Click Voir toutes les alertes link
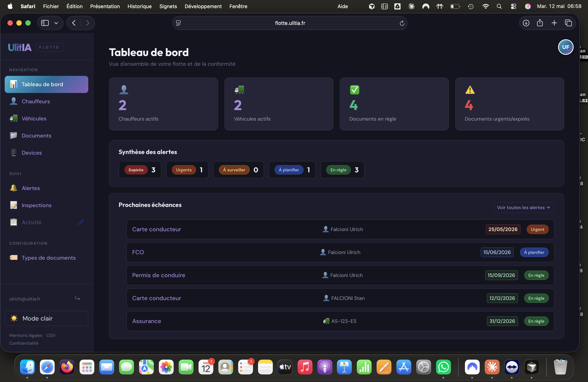The width and height of the screenshot is (588, 382). click(523, 207)
